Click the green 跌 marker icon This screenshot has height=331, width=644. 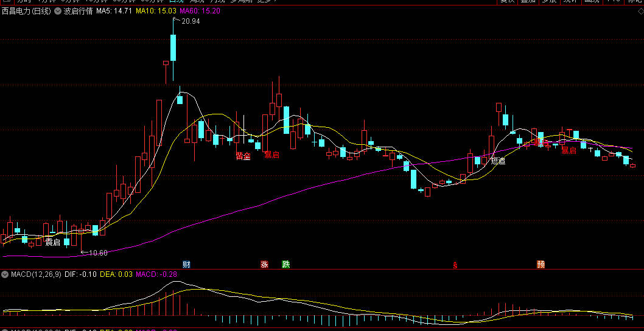(285, 264)
